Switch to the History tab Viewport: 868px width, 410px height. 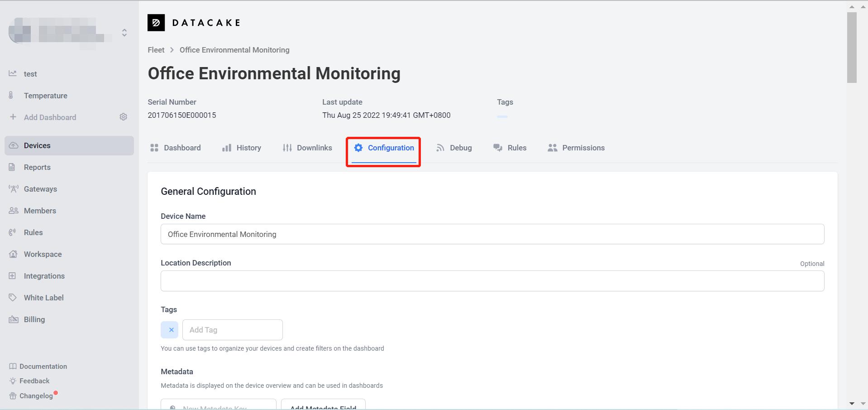(x=242, y=148)
